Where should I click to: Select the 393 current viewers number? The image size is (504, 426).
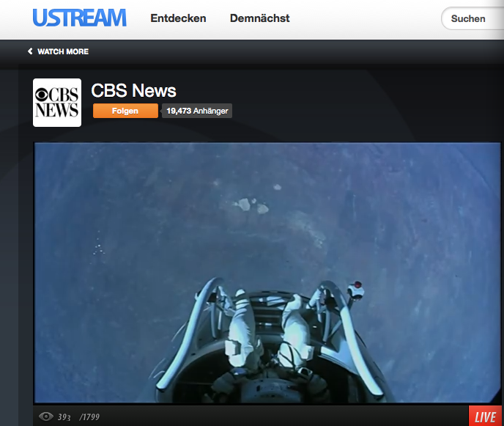(64, 417)
